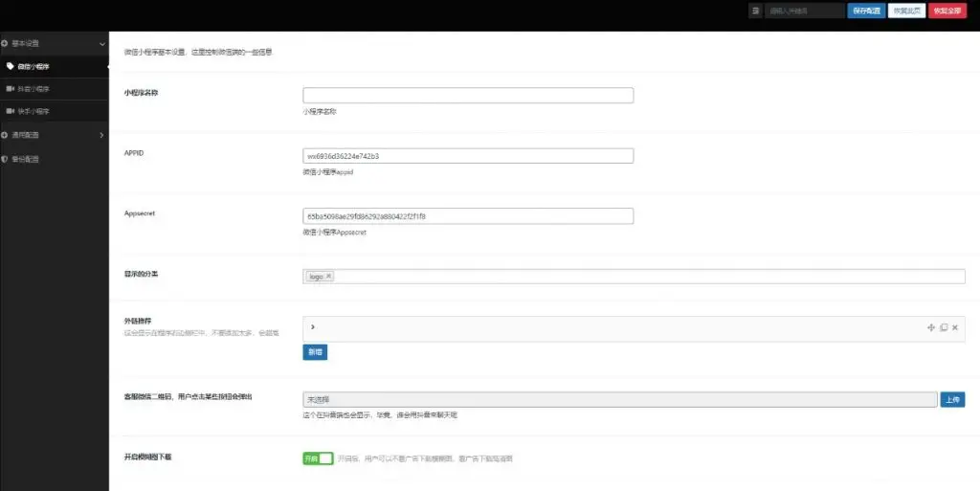Toggle the 开启模糊图下载 switch

point(318,458)
